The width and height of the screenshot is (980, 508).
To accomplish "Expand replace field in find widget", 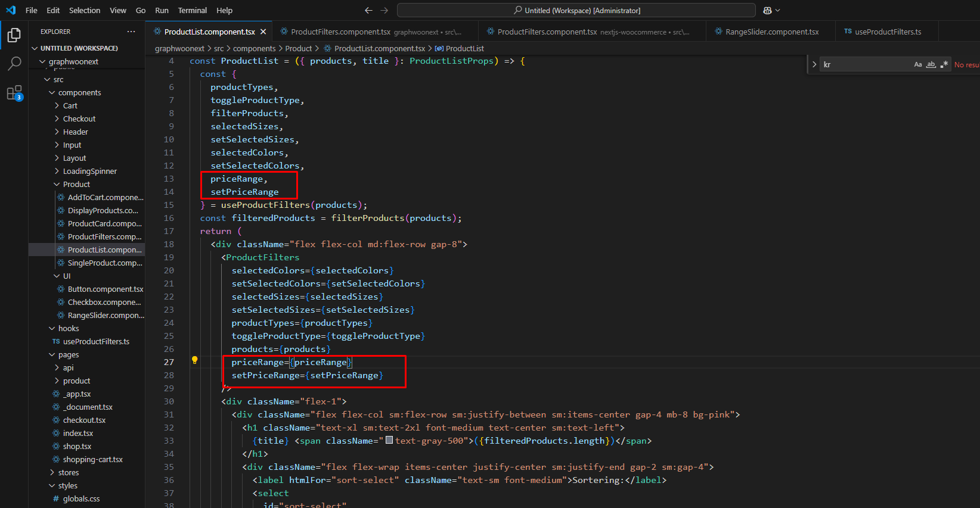I will (x=814, y=64).
